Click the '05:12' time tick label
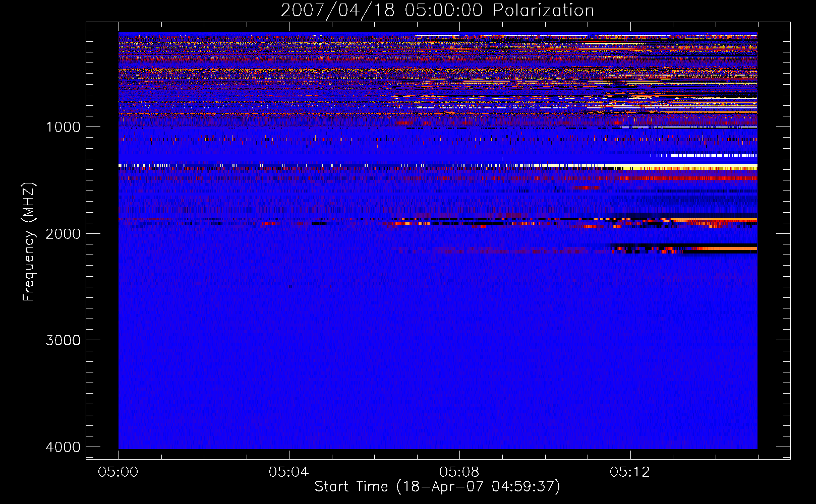816x504 pixels. pos(630,472)
